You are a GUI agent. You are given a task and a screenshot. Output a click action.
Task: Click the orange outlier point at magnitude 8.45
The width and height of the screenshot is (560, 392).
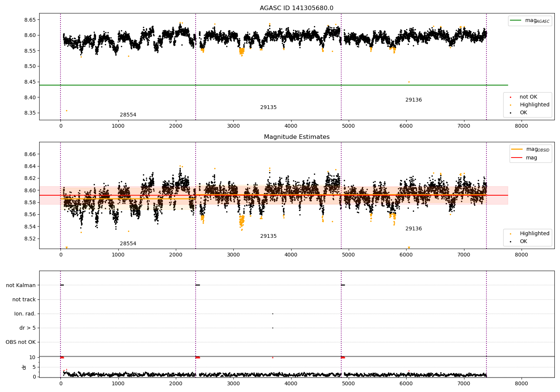click(409, 82)
